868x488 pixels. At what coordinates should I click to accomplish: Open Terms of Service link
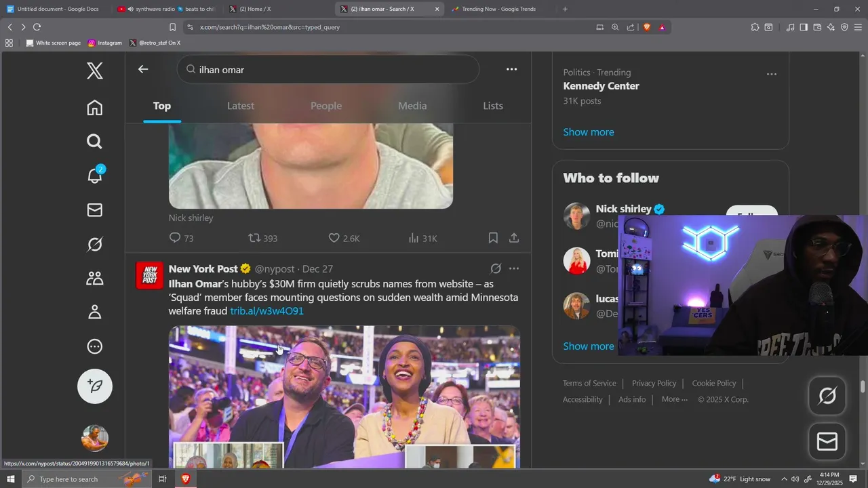[x=589, y=384]
